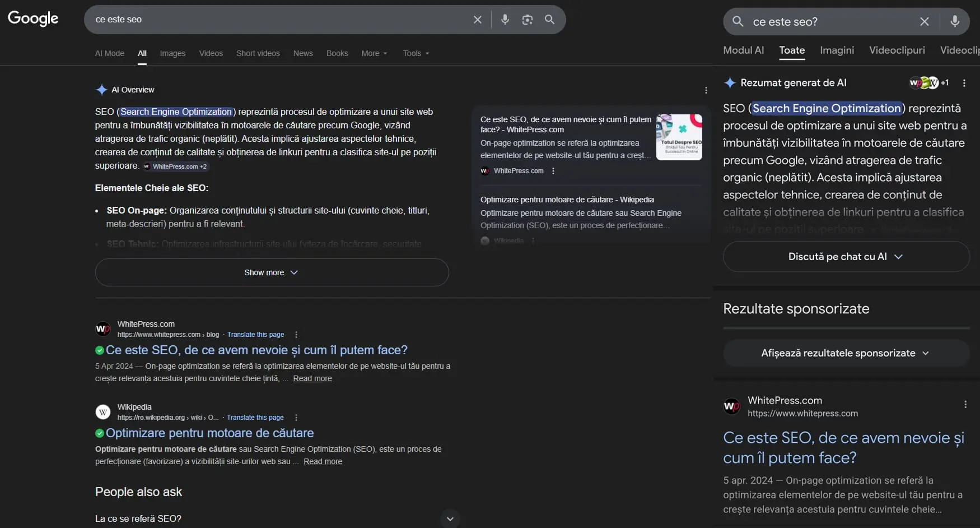Click the Totul Despre SEO thumbnail
Image resolution: width=980 pixels, height=528 pixels.
coord(679,136)
